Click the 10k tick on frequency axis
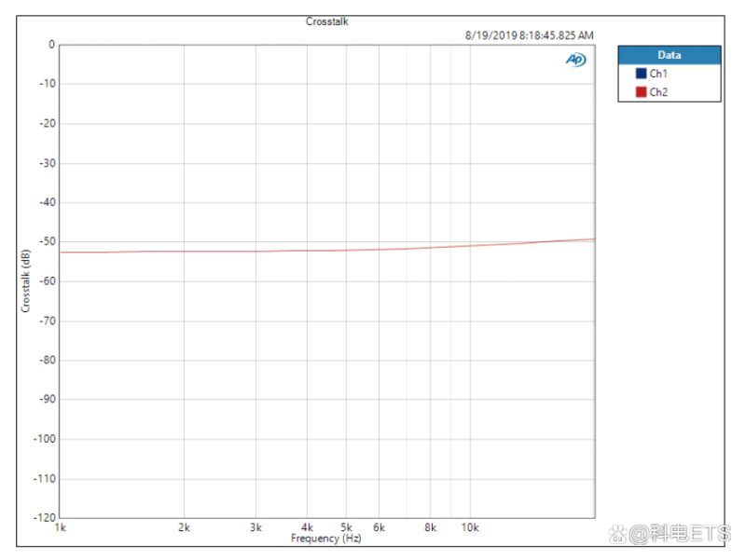The width and height of the screenshot is (746, 560). click(470, 528)
